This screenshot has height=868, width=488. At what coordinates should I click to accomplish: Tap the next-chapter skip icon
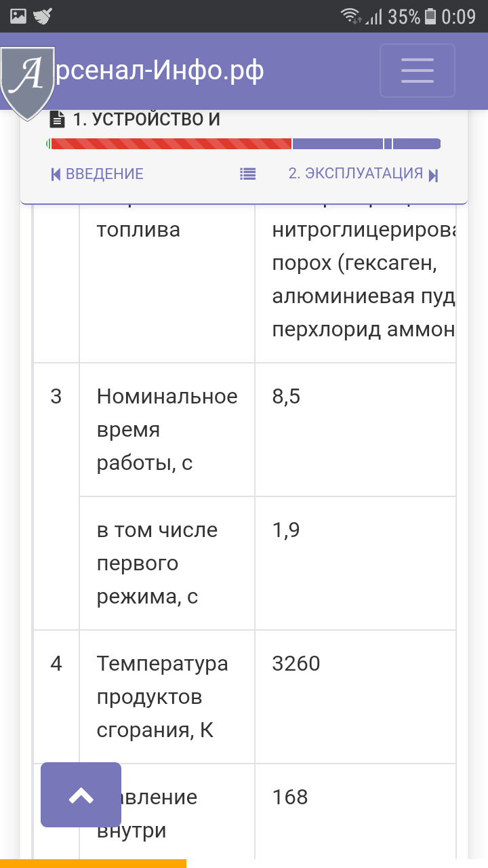434,175
